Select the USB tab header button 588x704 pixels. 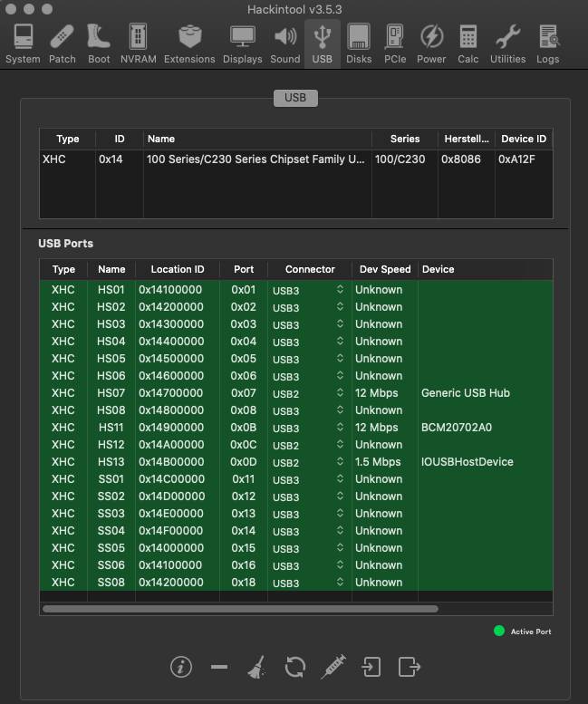[x=295, y=98]
